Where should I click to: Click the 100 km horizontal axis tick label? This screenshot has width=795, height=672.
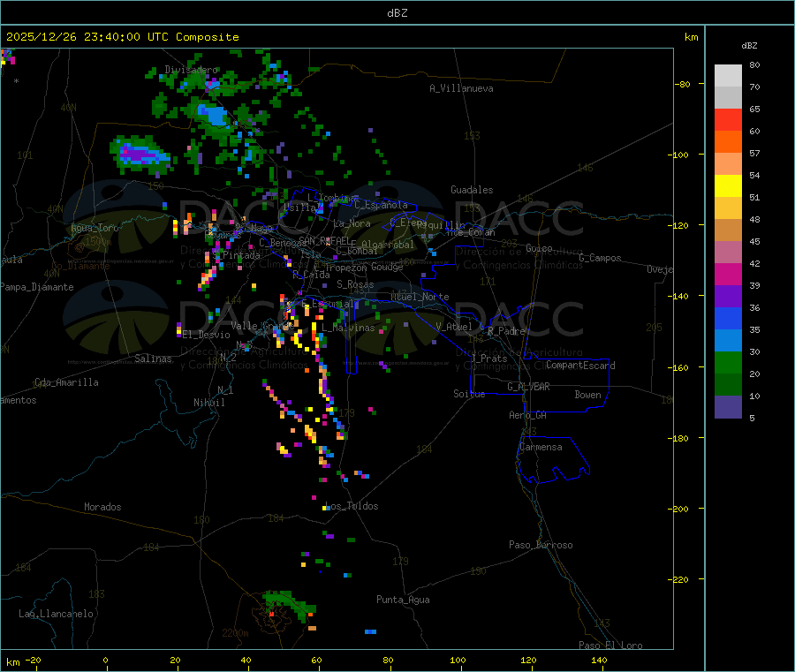458,661
